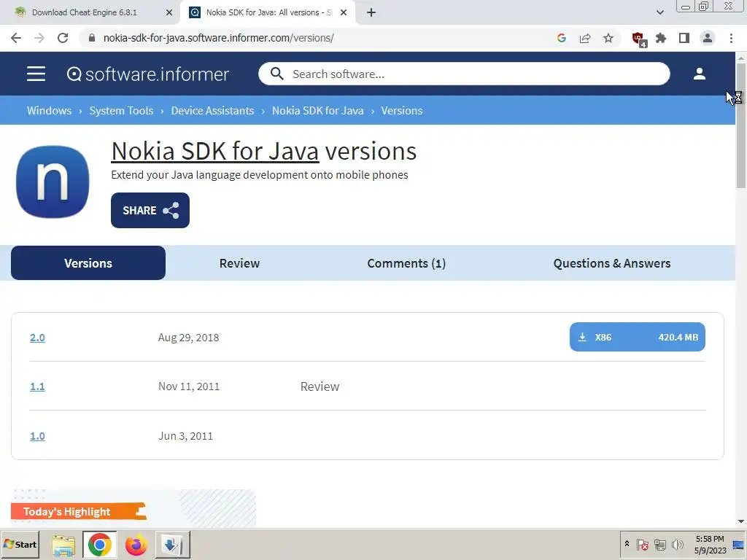
Task: Click the page vertical scrollbar thumb
Action: tap(741, 125)
